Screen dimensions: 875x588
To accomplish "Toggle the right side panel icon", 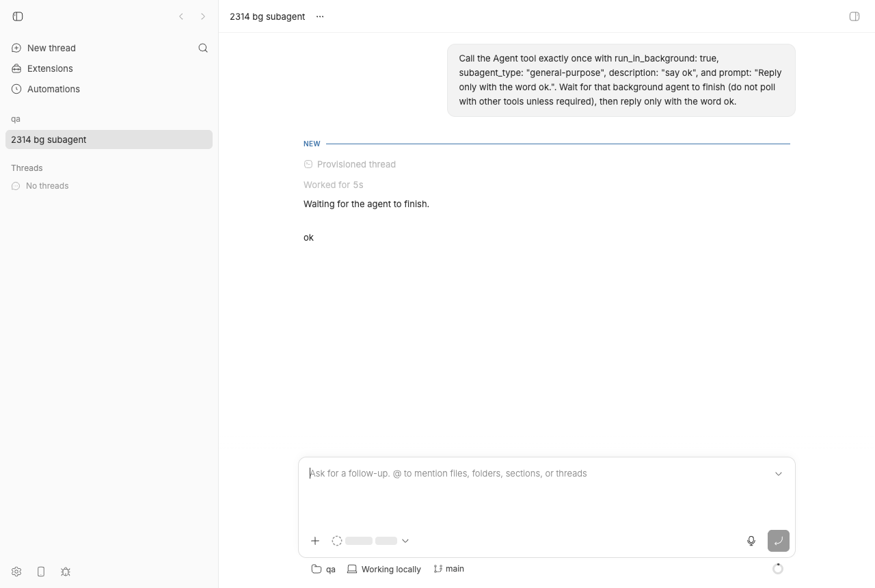I will 854,16.
